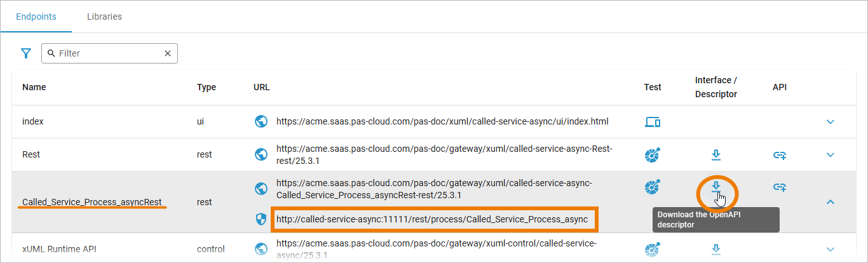Image resolution: width=868 pixels, height=263 pixels.
Task: Open test tool for Called_Service_Process_asyncRest
Action: click(x=653, y=187)
